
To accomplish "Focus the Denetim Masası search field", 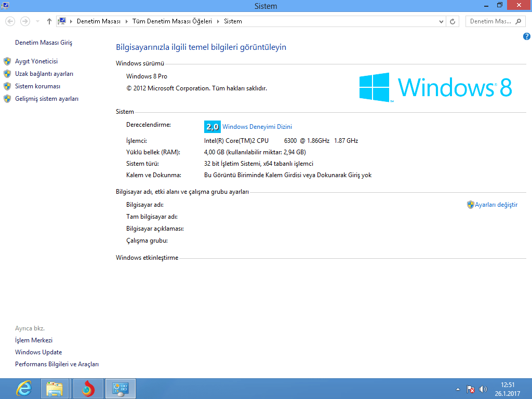I will (x=490, y=21).
